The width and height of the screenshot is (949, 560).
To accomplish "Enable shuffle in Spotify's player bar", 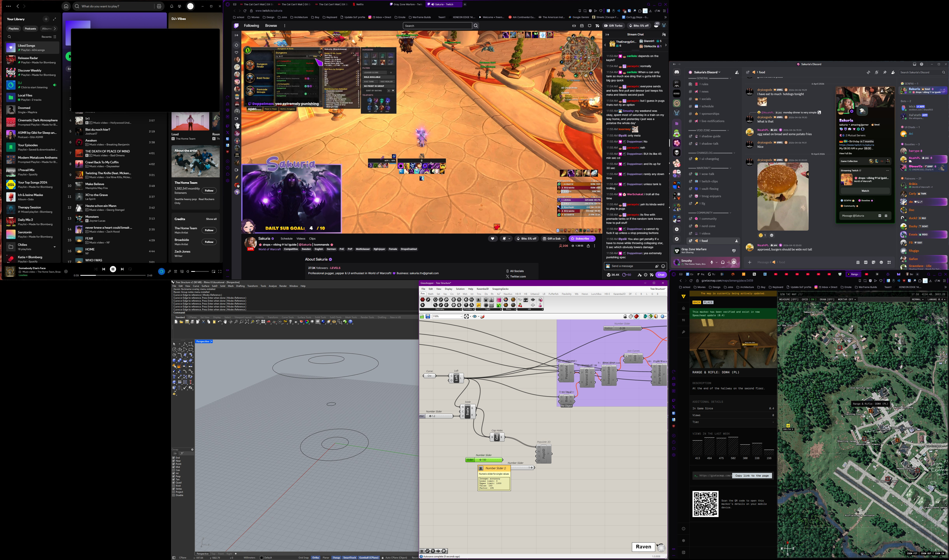I will (95, 269).
